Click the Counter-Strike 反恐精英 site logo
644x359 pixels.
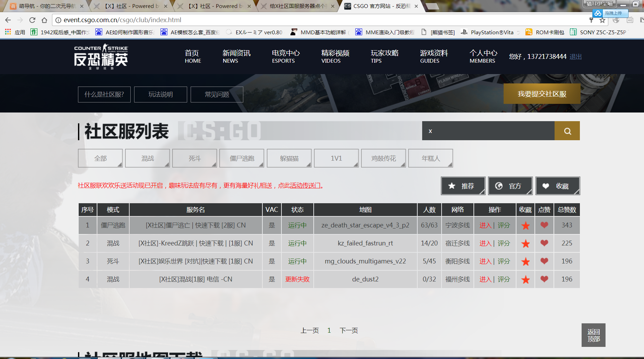[101, 57]
